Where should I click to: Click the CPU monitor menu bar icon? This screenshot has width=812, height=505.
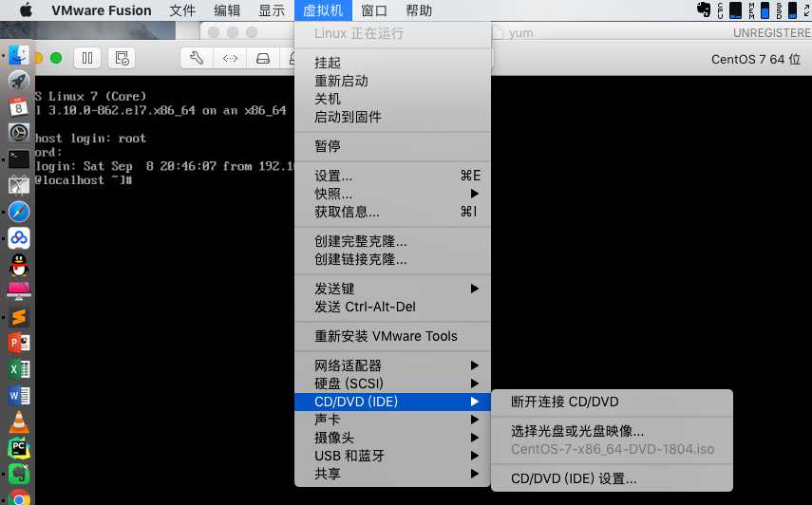[x=729, y=10]
